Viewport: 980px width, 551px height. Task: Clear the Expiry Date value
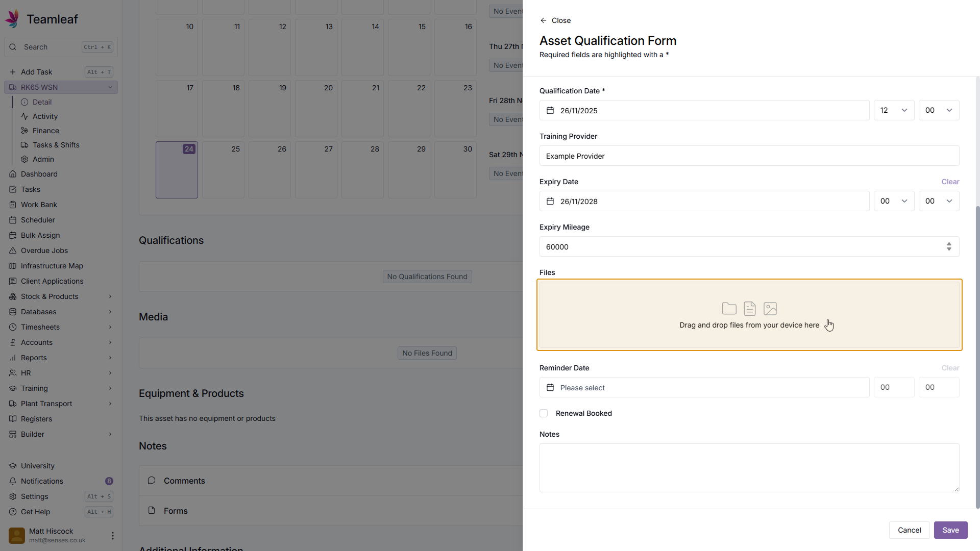950,182
